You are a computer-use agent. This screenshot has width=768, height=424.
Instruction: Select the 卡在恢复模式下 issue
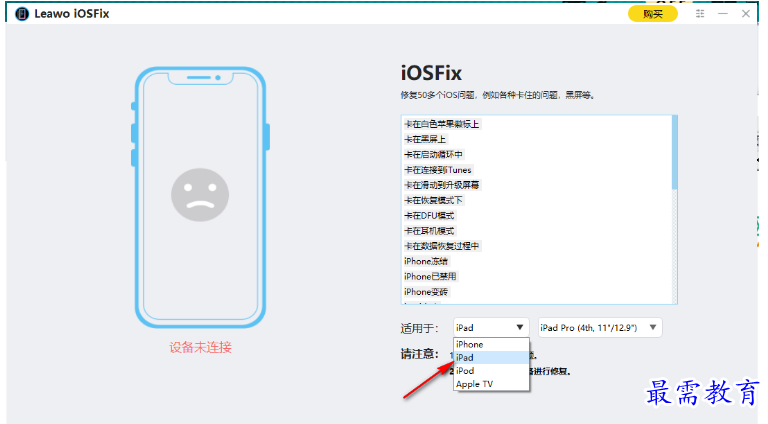click(x=433, y=200)
